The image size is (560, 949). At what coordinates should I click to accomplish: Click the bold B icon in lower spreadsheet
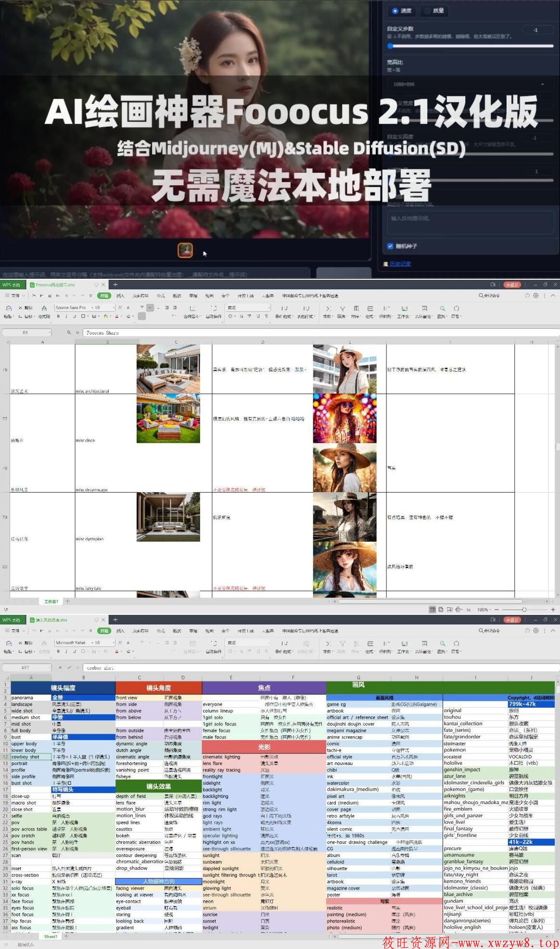[58, 651]
